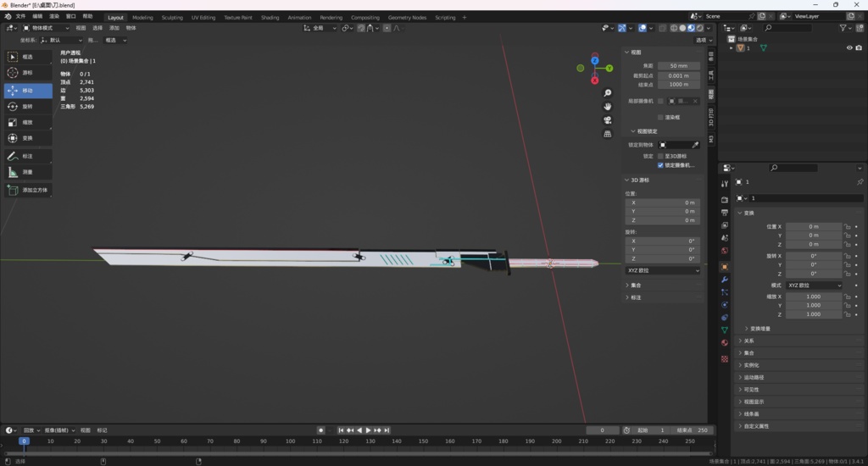Select the 框选 box select tool
Image resolution: width=868 pixels, height=466 pixels.
[x=28, y=57]
